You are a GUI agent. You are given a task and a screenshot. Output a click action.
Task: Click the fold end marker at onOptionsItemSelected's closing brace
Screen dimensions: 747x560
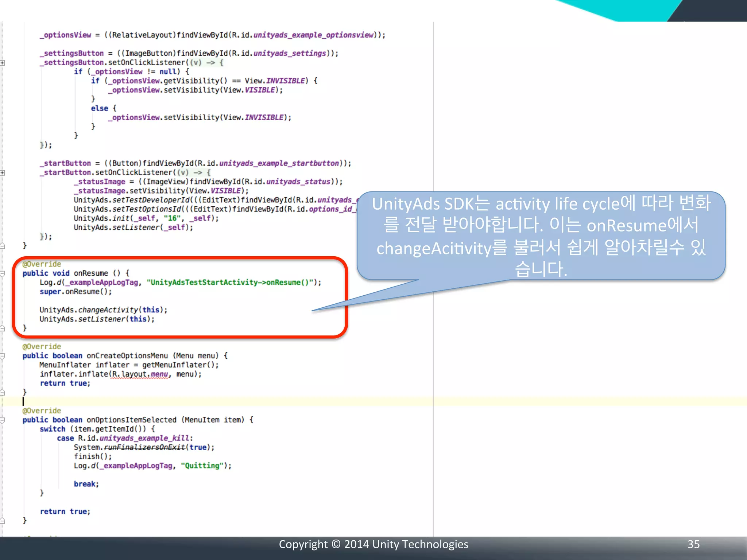(3, 521)
